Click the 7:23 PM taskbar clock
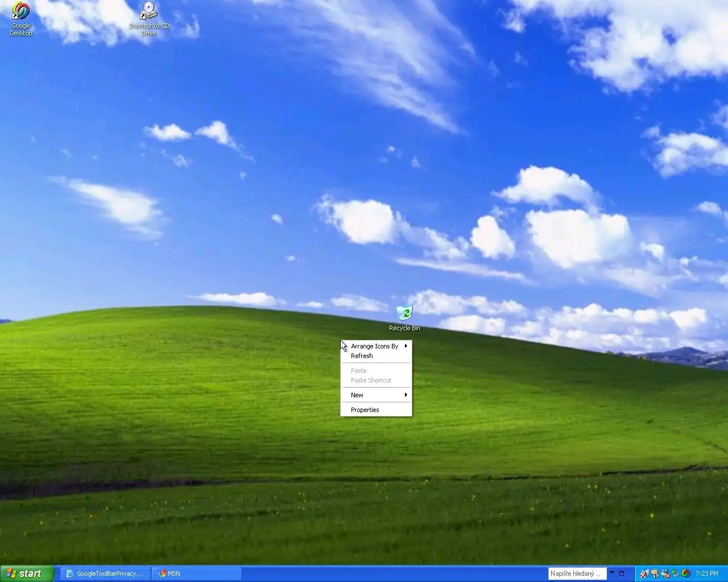728x582 pixels. pos(707,573)
